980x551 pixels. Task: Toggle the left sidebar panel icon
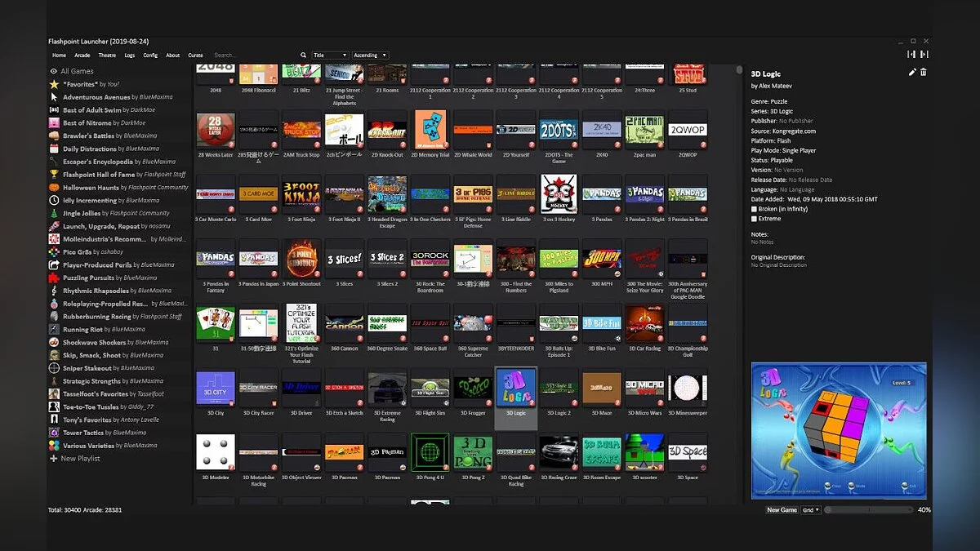click(x=911, y=55)
